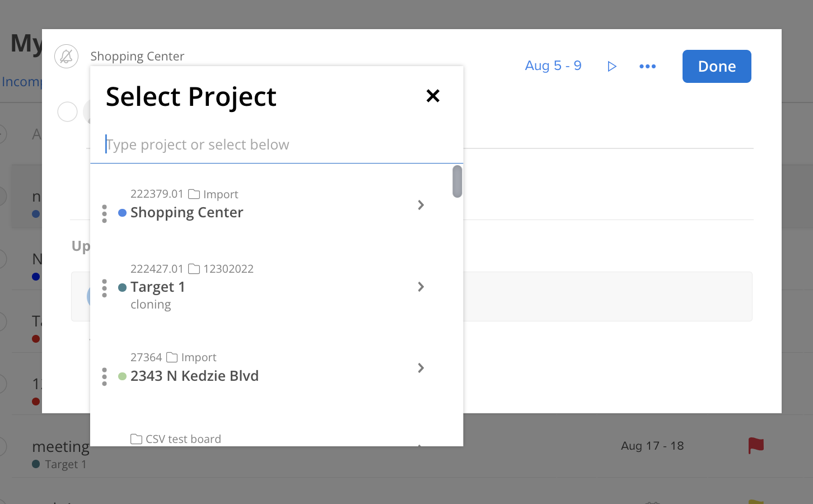Check the completion circle on the T task row
The height and width of the screenshot is (504, 813).
(3, 321)
